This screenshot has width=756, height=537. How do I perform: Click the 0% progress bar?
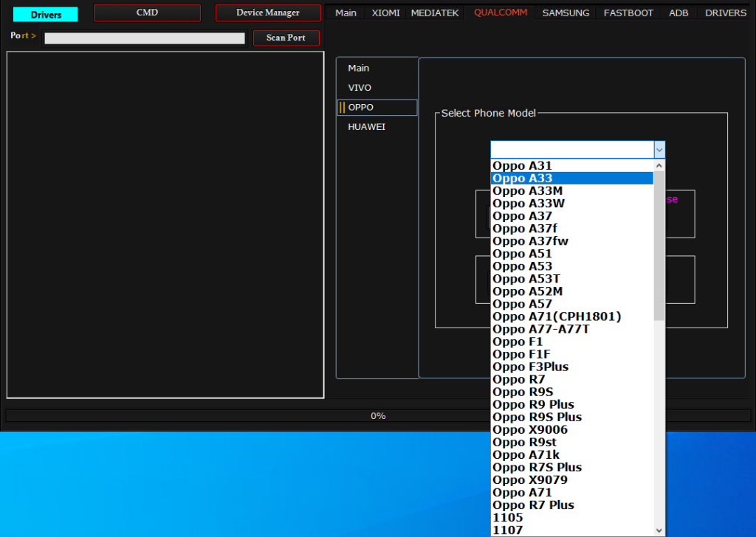378,415
